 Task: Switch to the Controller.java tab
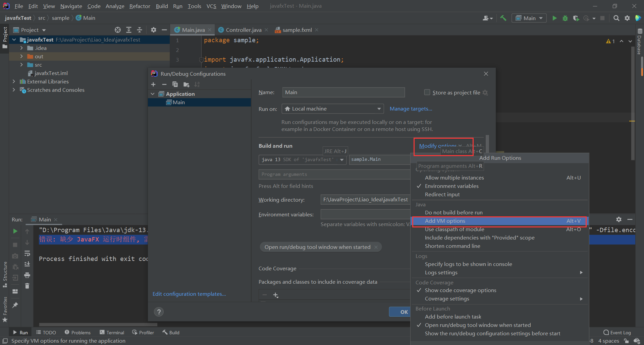click(243, 30)
